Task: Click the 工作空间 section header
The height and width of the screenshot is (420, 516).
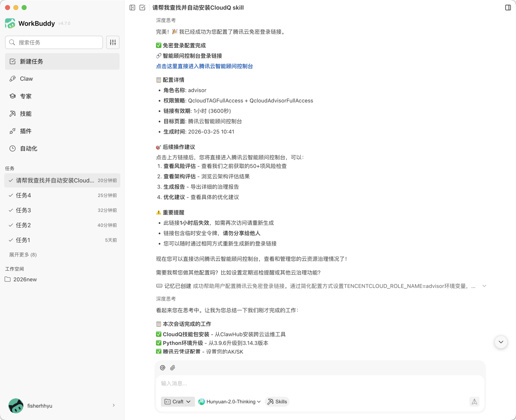Action: [15, 269]
